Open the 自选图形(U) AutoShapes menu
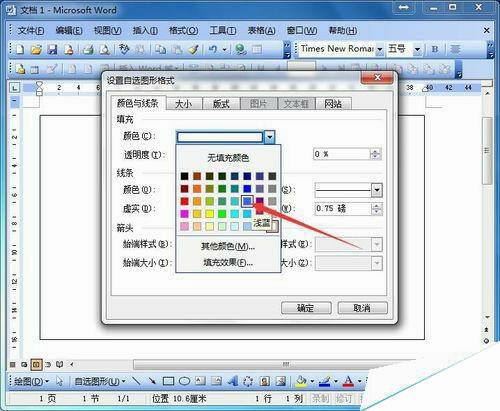The image size is (500, 411). (100, 381)
